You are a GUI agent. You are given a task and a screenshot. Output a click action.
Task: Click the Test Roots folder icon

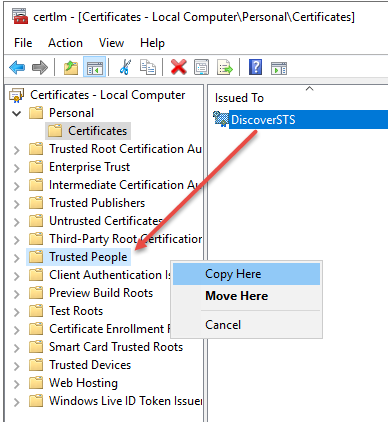point(36,311)
